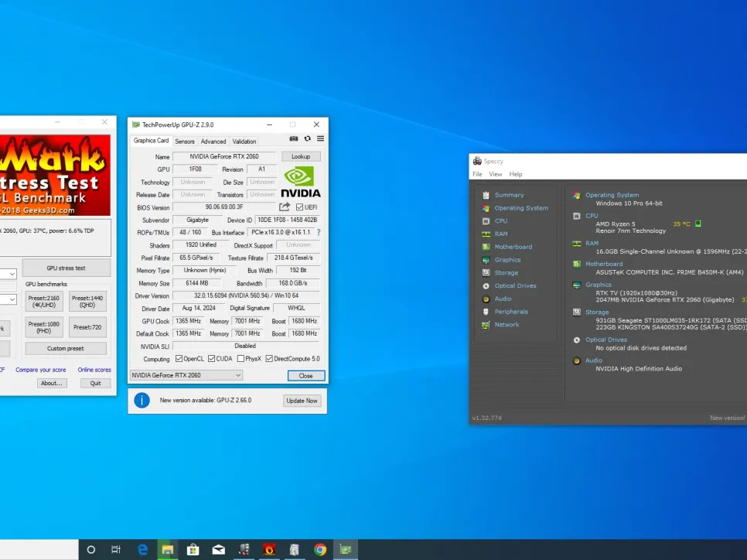The height and width of the screenshot is (560, 747).
Task: Toggle the UEFI checkbox in GPU-Z
Action: tap(300, 207)
